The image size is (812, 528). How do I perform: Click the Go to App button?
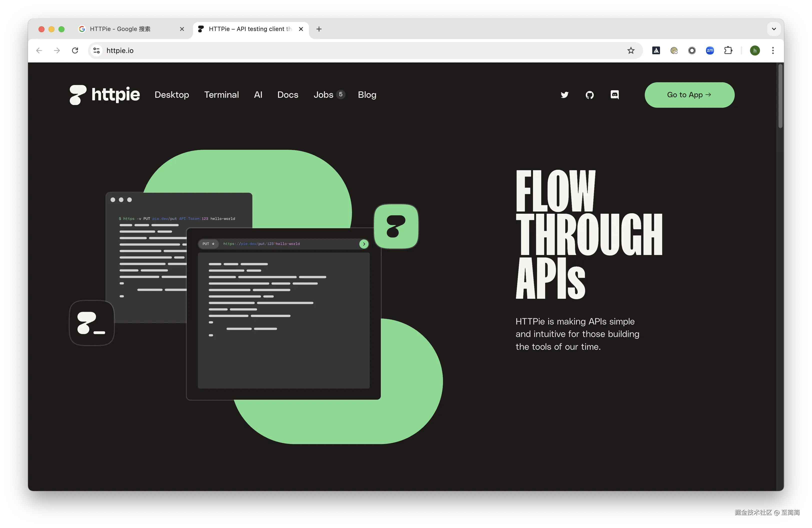click(x=689, y=95)
